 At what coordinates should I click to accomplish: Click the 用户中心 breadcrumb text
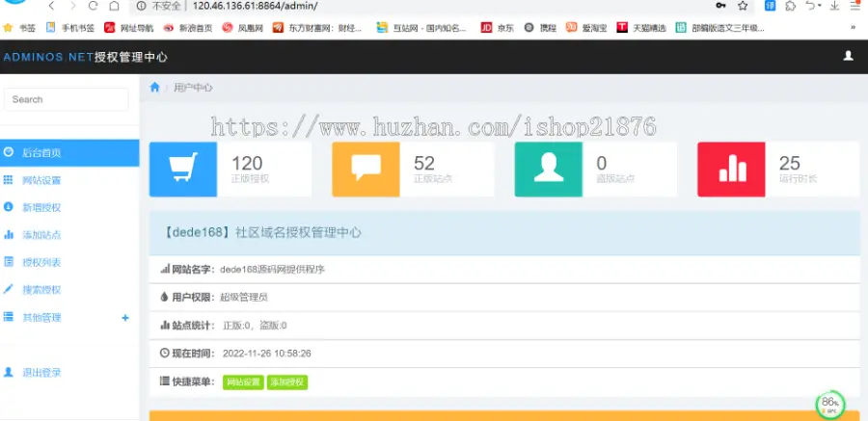(x=193, y=88)
